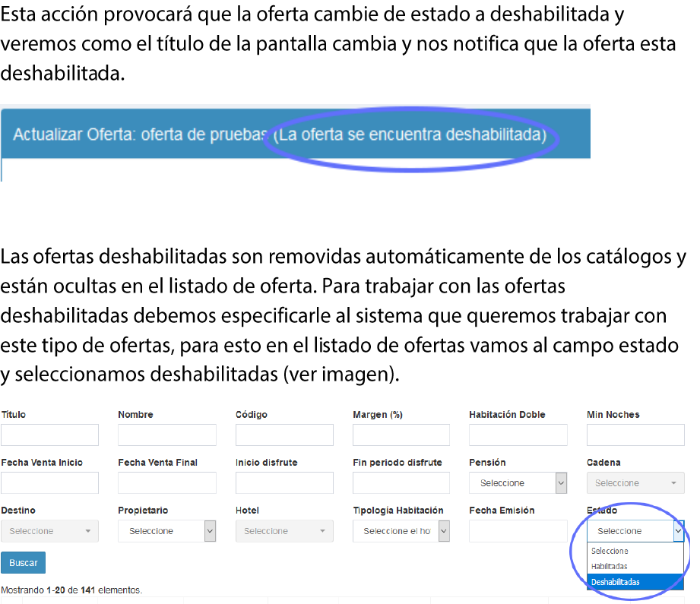Open the Pensión dropdown

(518, 483)
